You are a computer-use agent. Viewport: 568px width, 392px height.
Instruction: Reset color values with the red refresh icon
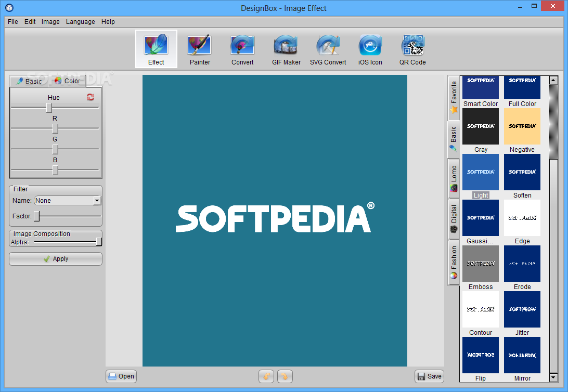pyautogui.click(x=91, y=97)
